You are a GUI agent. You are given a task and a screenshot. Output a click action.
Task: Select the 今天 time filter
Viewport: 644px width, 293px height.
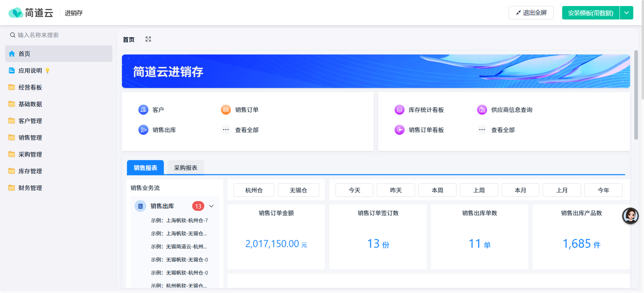(355, 190)
